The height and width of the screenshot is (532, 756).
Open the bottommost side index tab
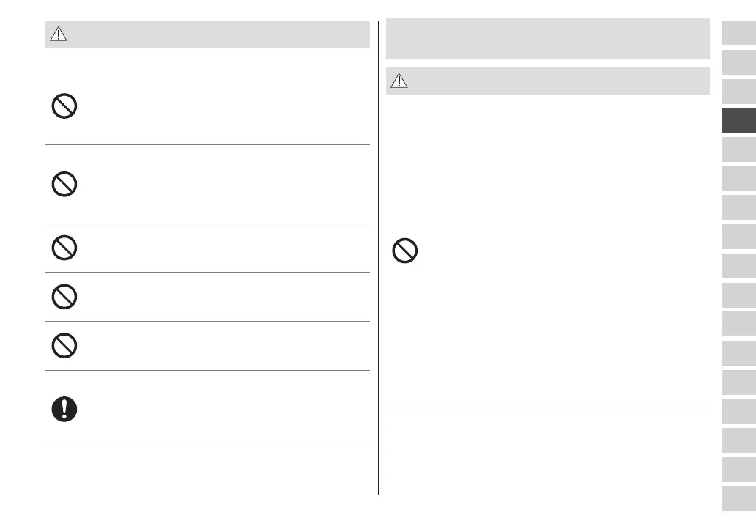pos(738,498)
